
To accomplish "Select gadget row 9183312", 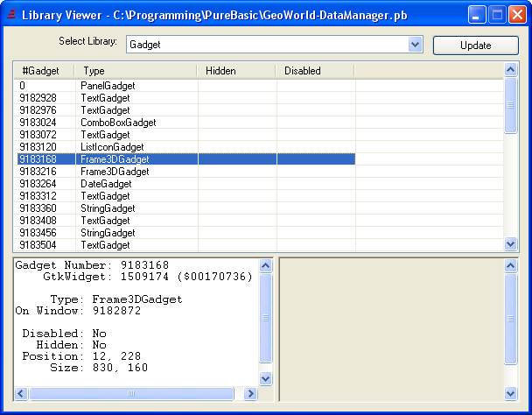I will 185,196.
